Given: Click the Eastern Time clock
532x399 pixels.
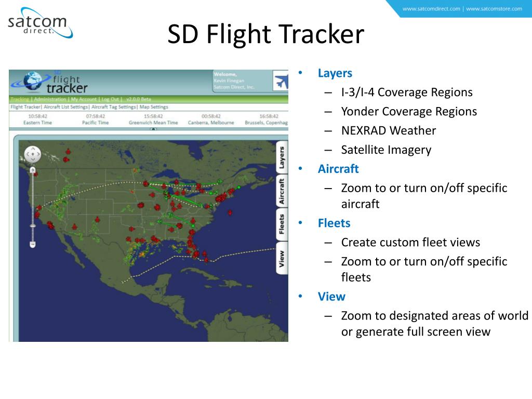Looking at the screenshot, I should click(x=37, y=119).
